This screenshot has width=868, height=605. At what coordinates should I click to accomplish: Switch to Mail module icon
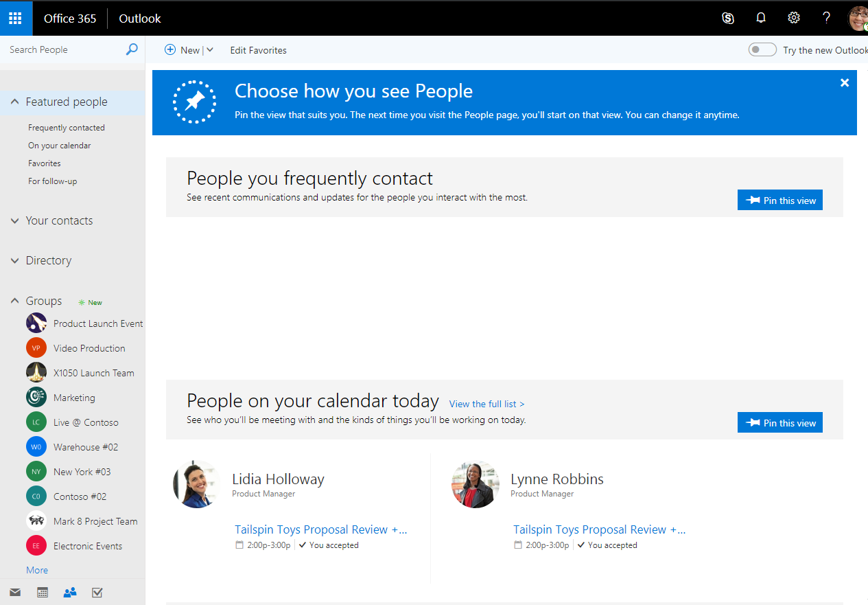coord(15,592)
